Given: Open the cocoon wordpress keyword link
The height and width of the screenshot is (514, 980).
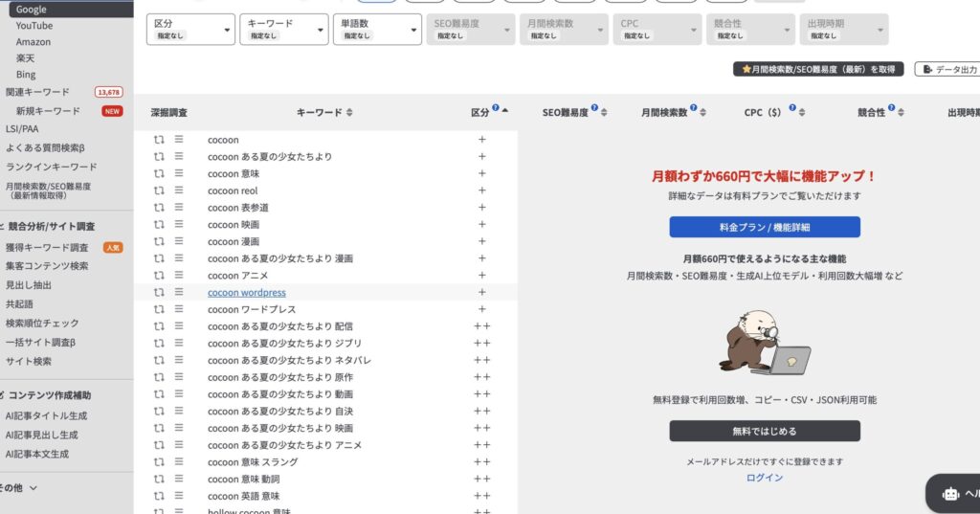Looking at the screenshot, I should coord(247,293).
